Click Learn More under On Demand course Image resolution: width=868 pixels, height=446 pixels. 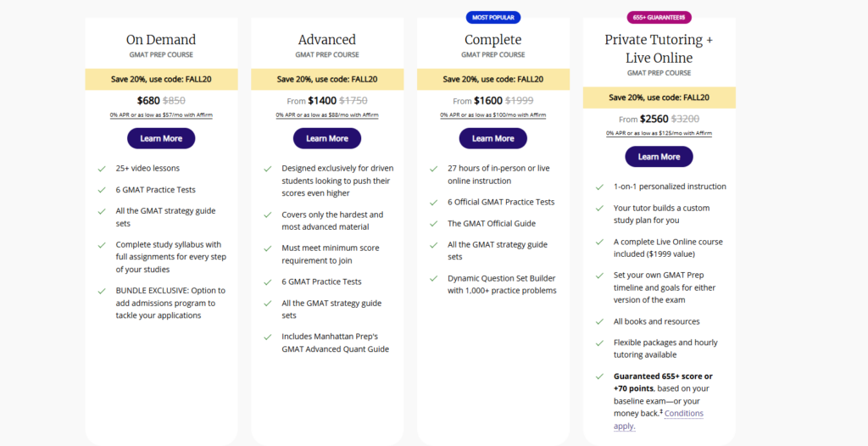[x=161, y=138]
